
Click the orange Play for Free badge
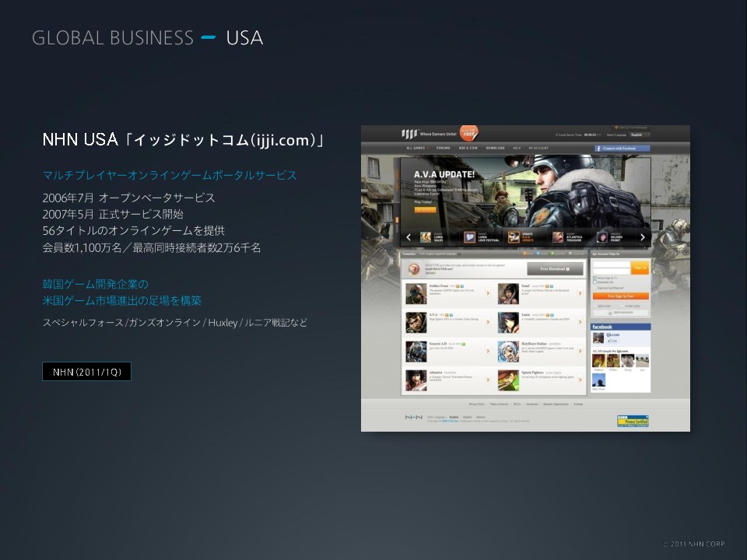tap(468, 133)
